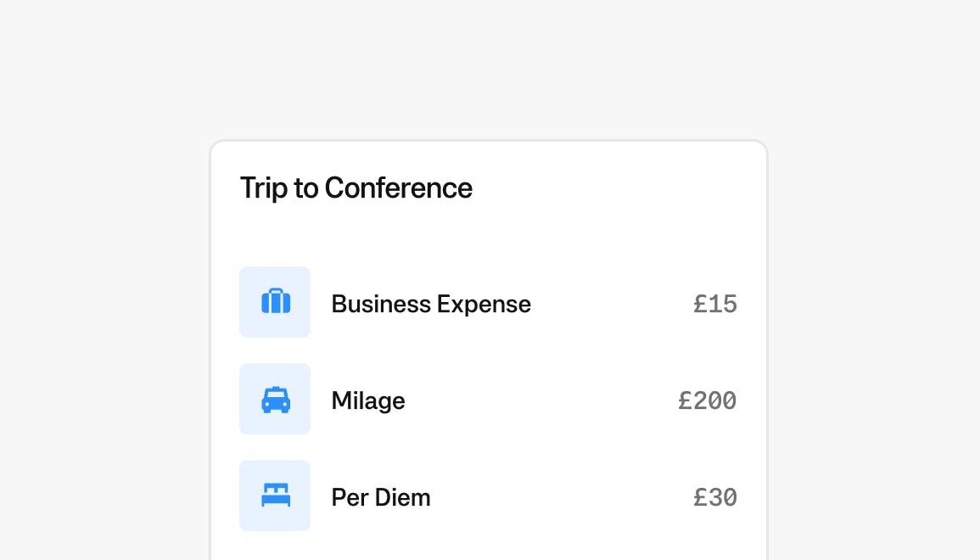Click the word "to" in the title
Viewport: 980px width, 560px height.
click(306, 188)
